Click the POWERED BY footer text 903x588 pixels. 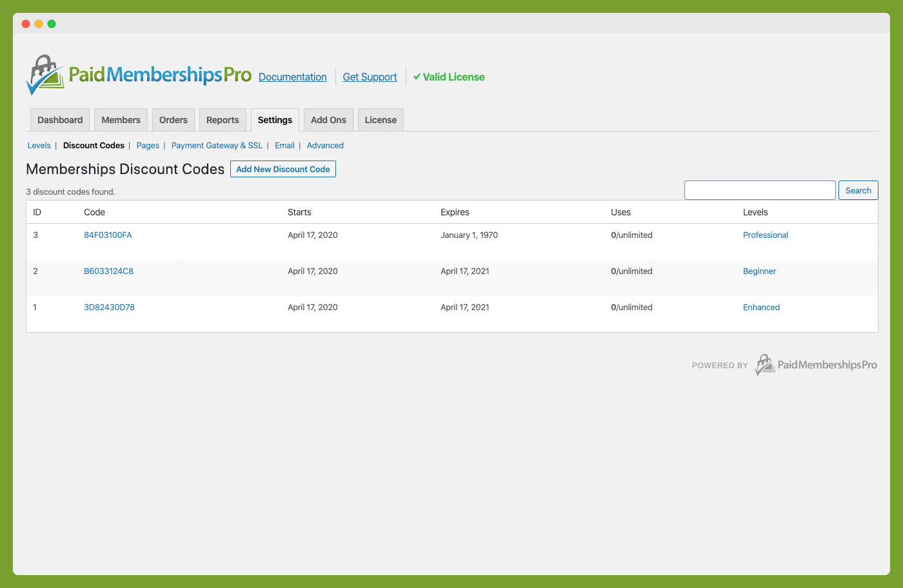pyautogui.click(x=720, y=366)
